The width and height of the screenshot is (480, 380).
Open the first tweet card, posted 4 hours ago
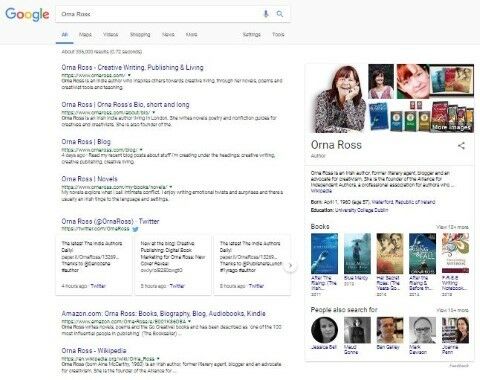(x=94, y=265)
